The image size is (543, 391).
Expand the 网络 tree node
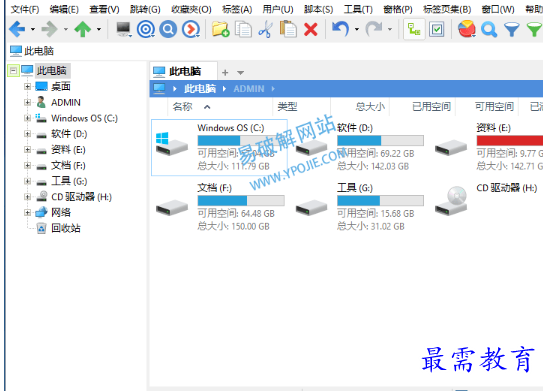27,212
